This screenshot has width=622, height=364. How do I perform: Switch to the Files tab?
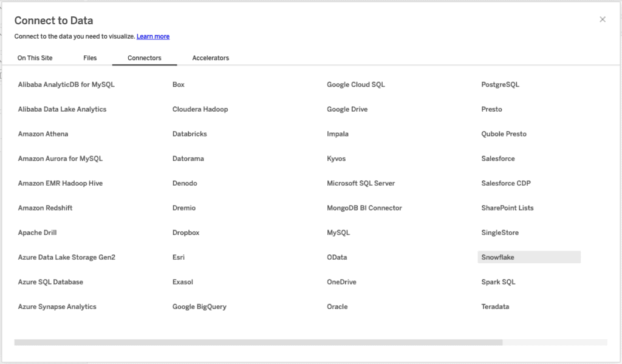[x=90, y=58]
